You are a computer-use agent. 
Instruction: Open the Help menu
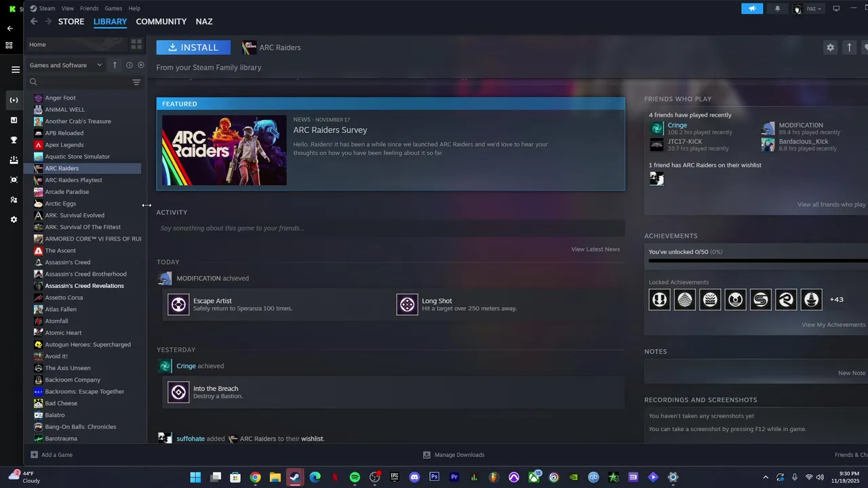point(134,8)
